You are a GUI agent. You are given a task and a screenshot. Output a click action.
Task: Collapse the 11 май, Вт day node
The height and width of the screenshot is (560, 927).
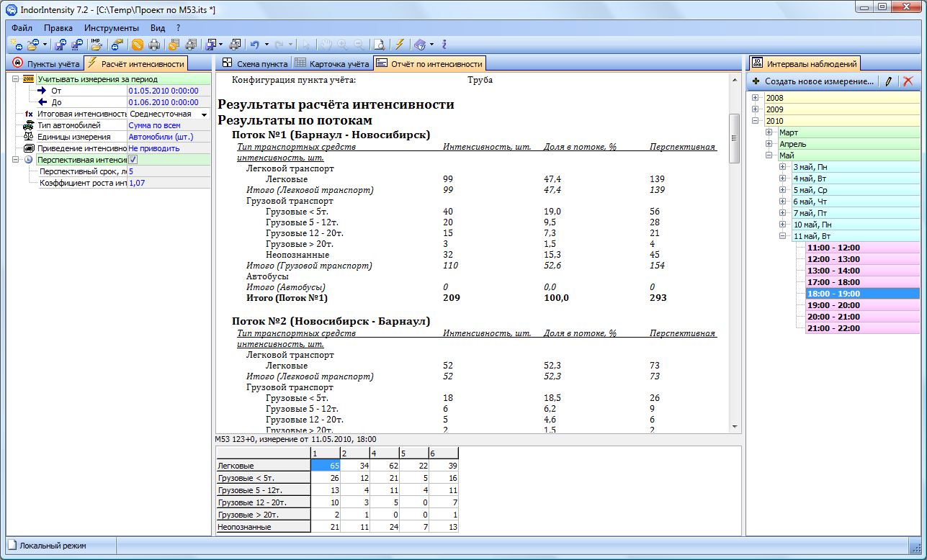pos(783,236)
